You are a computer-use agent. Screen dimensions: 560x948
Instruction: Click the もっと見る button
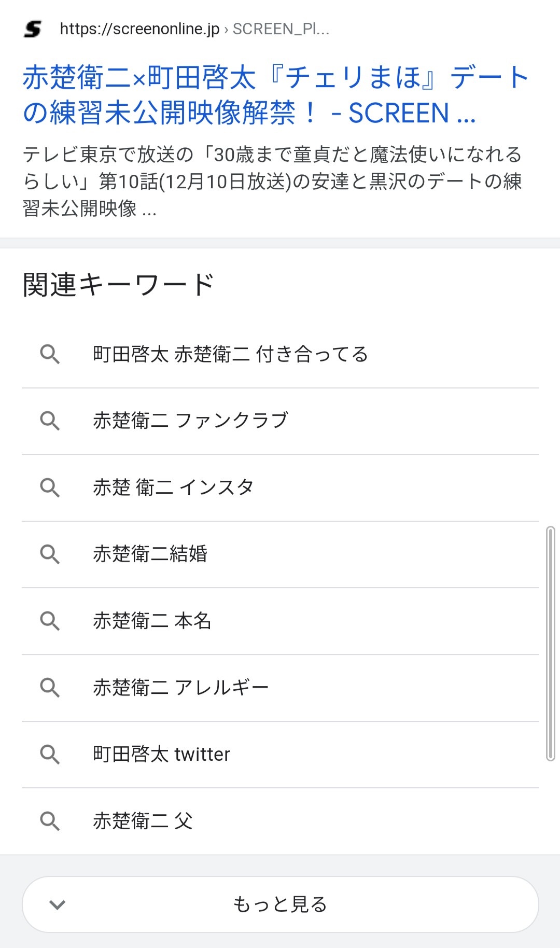tap(281, 904)
